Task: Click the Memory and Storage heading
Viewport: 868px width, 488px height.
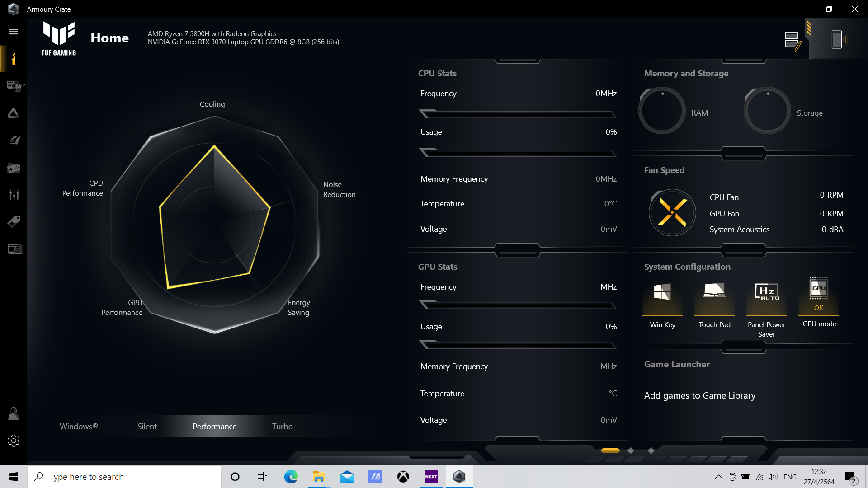Action: [x=686, y=73]
